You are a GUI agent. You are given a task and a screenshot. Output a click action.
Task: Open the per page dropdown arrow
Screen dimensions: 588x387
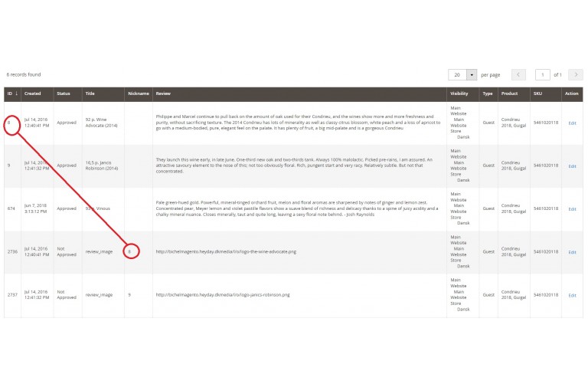472,74
